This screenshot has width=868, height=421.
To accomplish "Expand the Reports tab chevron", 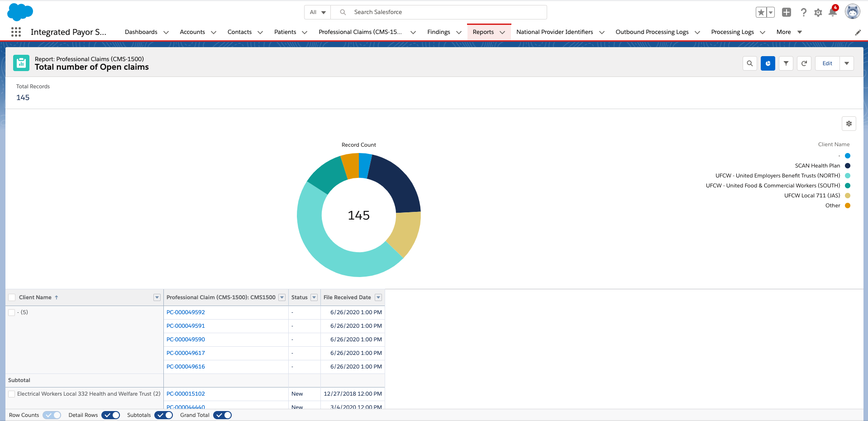I will (502, 32).
